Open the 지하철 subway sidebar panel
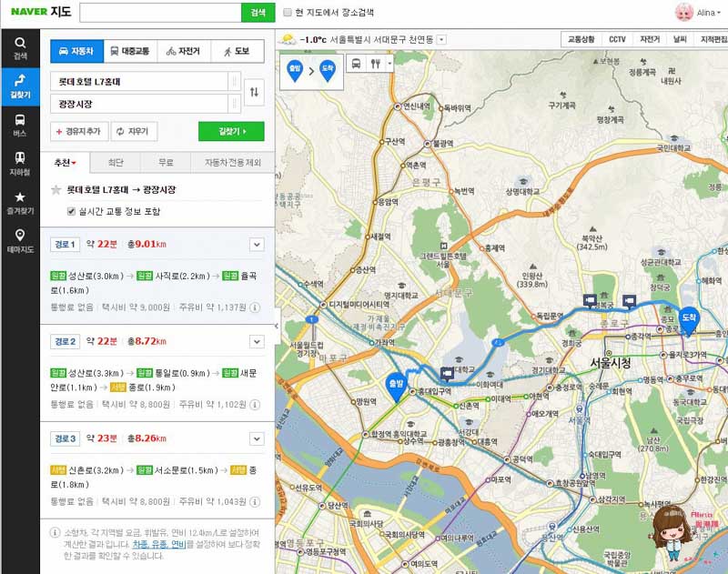 (20, 164)
